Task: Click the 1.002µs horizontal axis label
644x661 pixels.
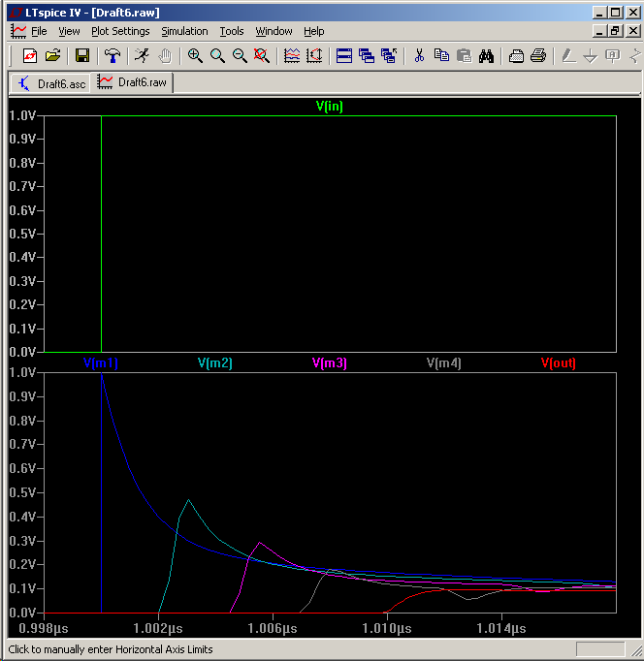Action: 158,629
